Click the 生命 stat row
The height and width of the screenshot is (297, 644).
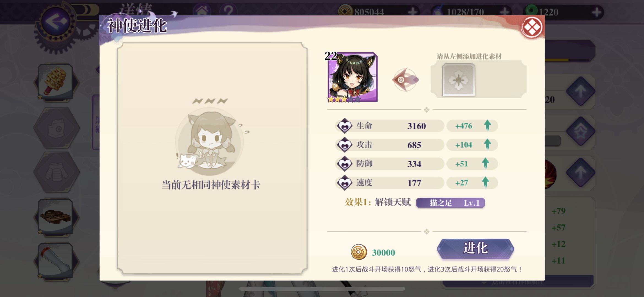tap(417, 126)
